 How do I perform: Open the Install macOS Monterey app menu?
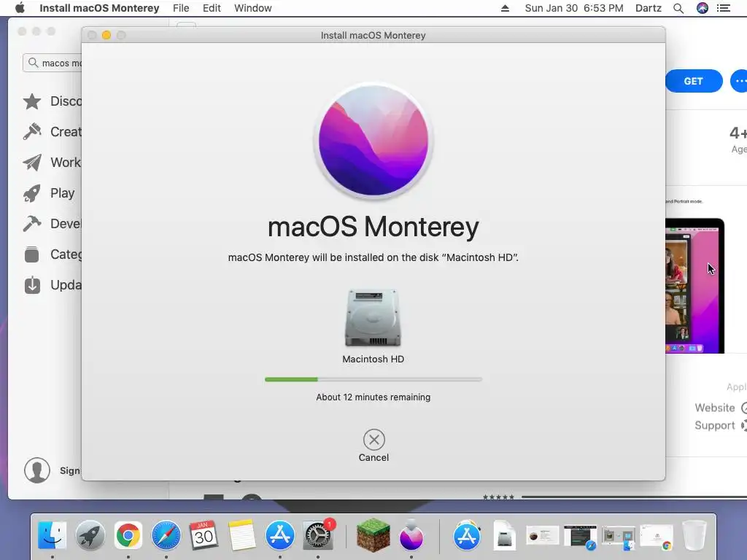point(99,8)
